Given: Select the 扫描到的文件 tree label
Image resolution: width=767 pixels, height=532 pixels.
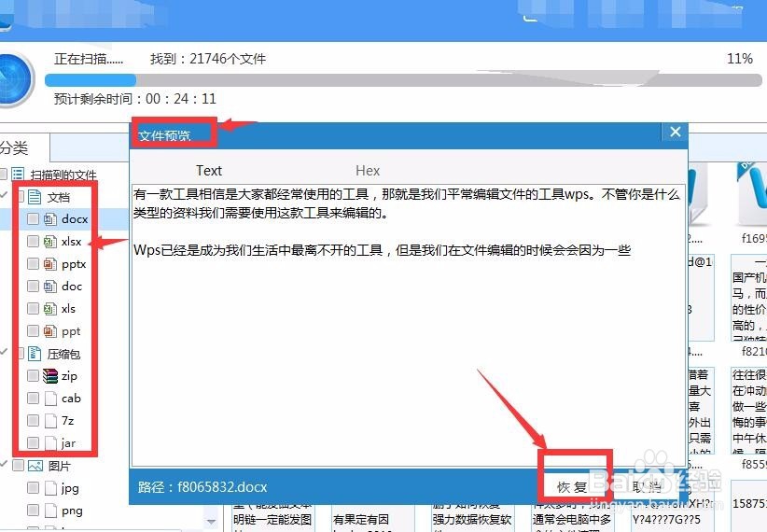Looking at the screenshot, I should [x=63, y=175].
